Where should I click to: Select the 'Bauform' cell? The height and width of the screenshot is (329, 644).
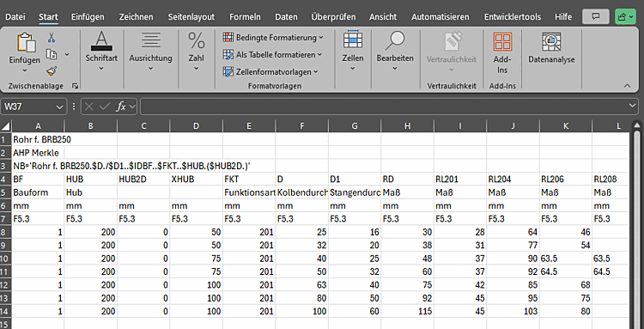point(38,192)
